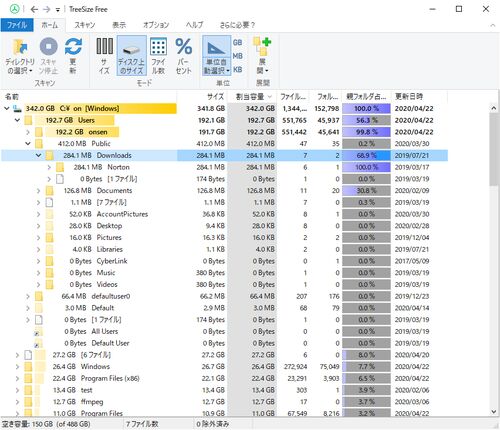Click the 56.3 % bar of Users row
500x430 pixels.
pos(366,120)
